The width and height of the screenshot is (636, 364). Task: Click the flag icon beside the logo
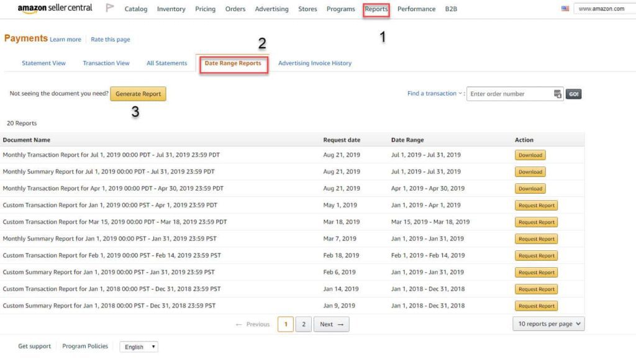(109, 7)
